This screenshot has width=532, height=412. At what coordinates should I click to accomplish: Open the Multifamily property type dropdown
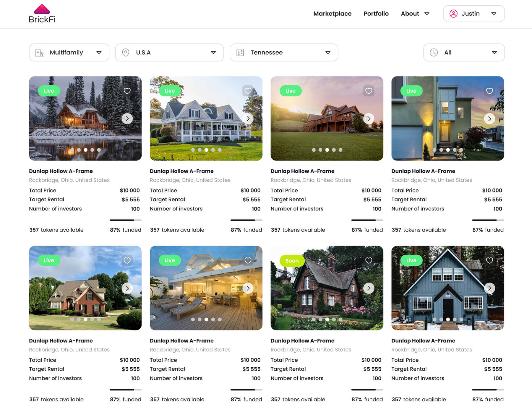pyautogui.click(x=69, y=53)
